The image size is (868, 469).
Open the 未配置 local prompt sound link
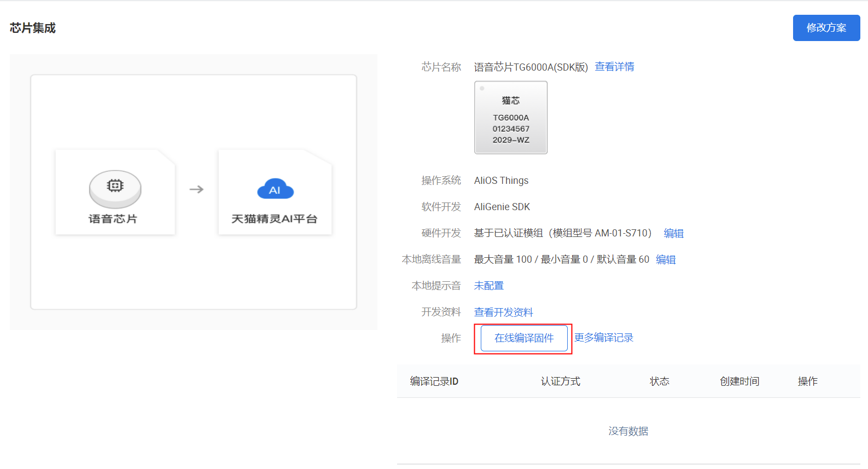tap(488, 286)
